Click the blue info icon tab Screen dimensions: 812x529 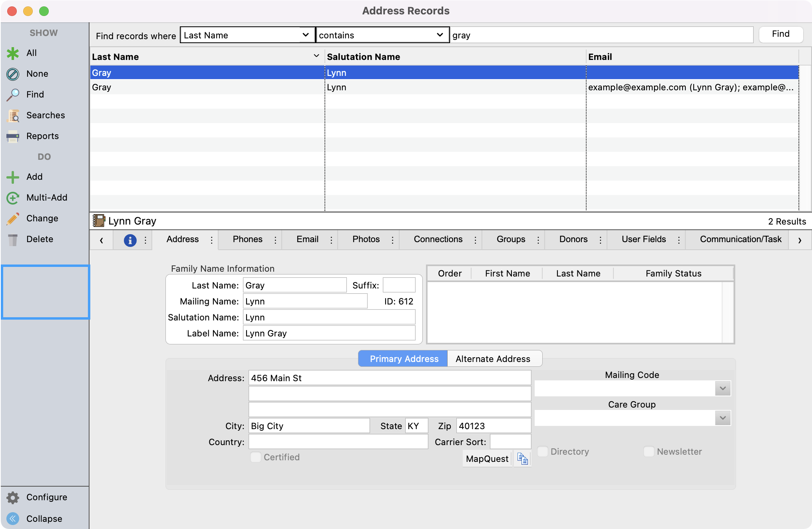click(130, 240)
